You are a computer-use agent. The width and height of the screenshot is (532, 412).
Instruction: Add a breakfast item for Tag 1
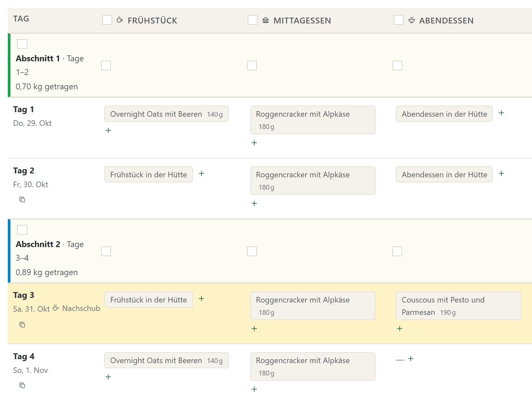coord(109,130)
